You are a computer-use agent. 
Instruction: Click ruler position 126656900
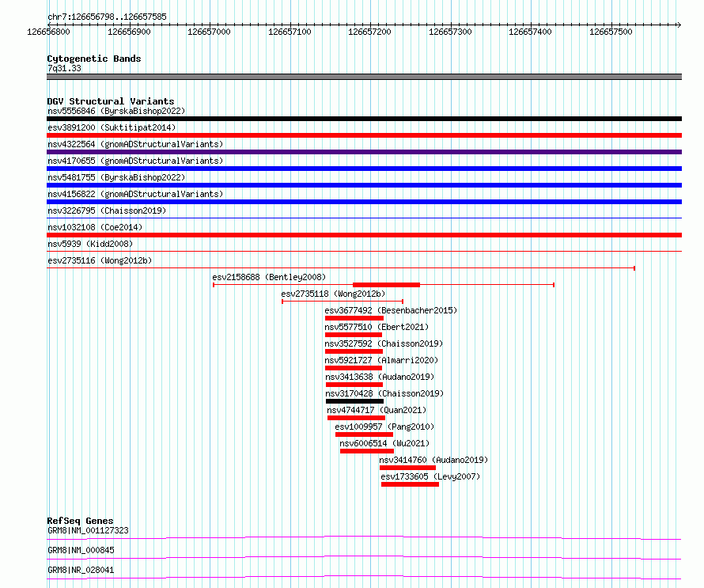point(129,32)
